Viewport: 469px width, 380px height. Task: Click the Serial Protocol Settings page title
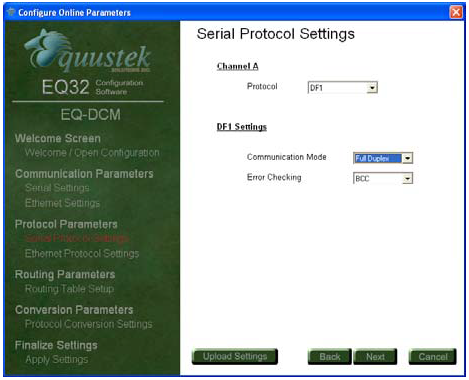[x=276, y=34]
